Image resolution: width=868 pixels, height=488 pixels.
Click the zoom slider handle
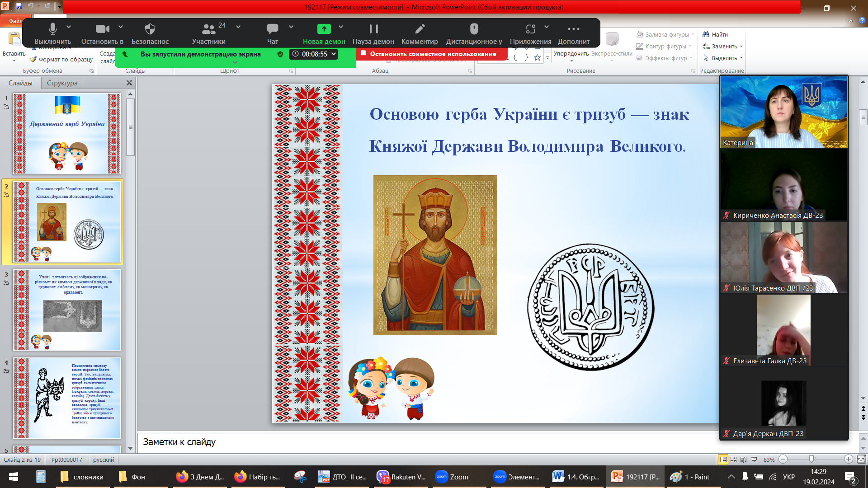(x=811, y=459)
